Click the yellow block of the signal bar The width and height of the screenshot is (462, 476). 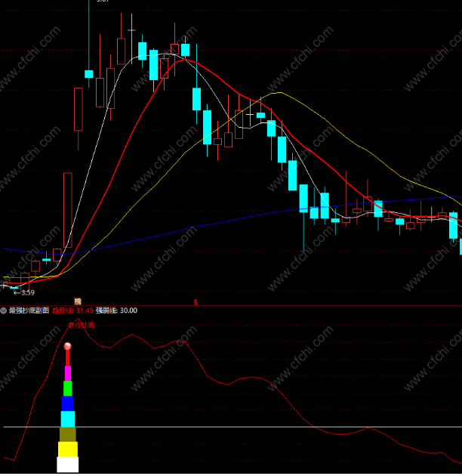tap(68, 450)
